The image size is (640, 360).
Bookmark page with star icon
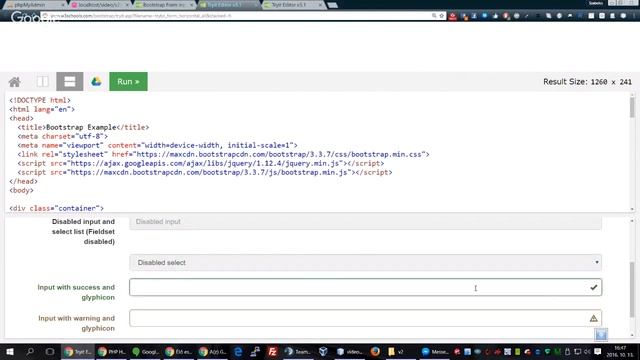(x=442, y=16)
